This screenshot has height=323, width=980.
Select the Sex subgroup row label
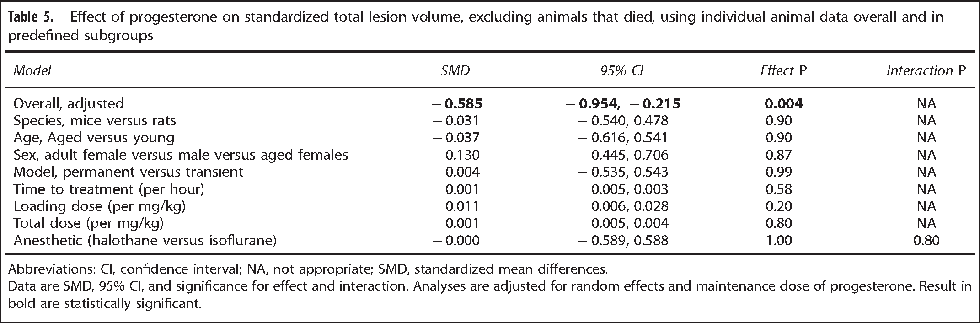coord(181,155)
